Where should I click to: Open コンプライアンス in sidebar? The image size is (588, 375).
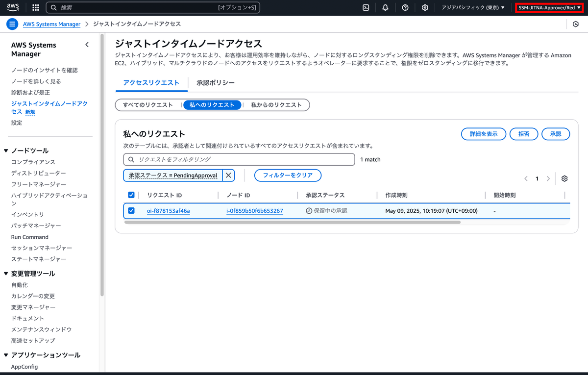click(x=33, y=162)
